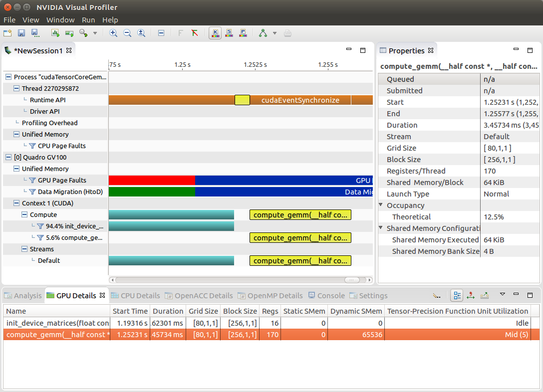Click the red GPU Page Faults segment
The height and width of the screenshot is (392, 543).
(152, 180)
